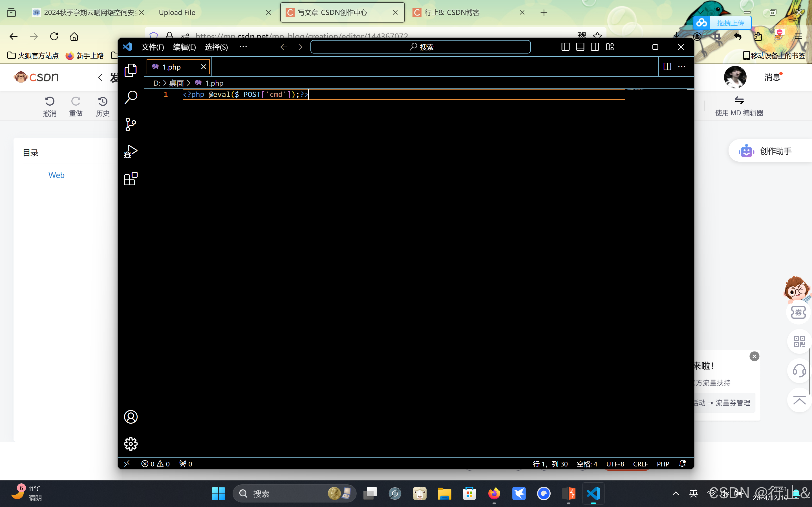Viewport: 812px width, 507px height.
Task: Toggle the bottom panel visibility
Action: 580,47
